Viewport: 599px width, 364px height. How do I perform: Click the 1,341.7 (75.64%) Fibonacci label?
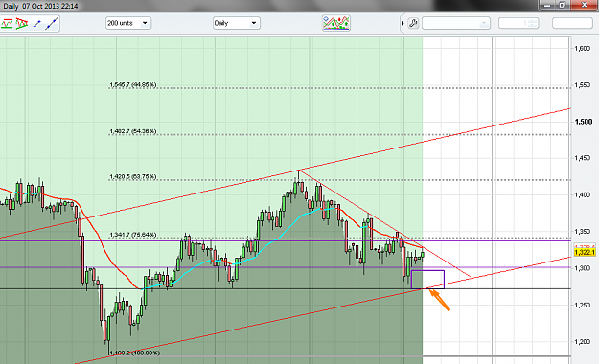[x=133, y=235]
